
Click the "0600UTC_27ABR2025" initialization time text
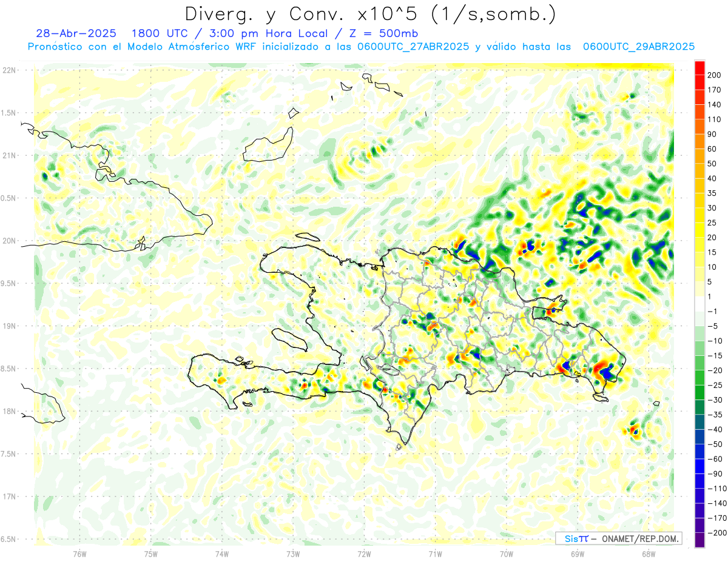coord(413,47)
